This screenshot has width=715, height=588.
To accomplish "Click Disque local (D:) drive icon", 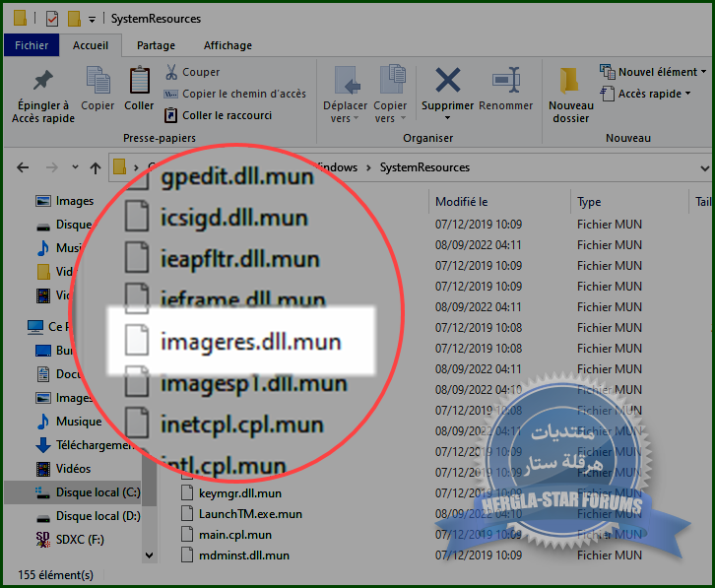I will pyautogui.click(x=43, y=518).
